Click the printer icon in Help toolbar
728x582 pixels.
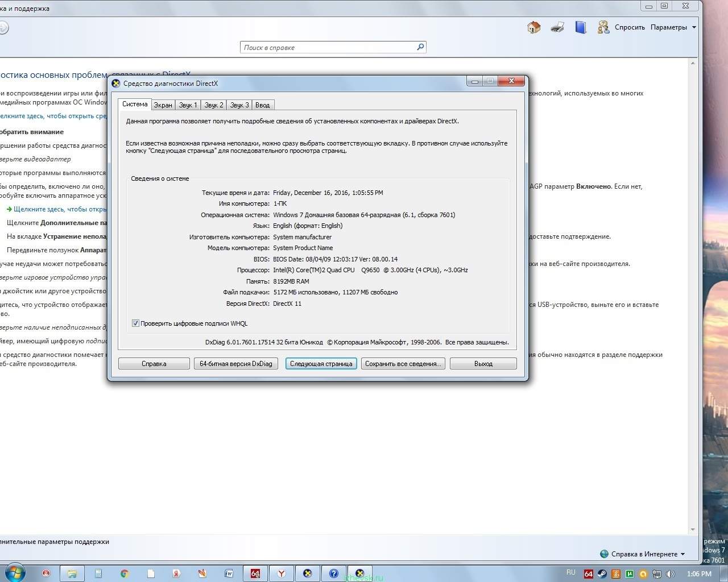pos(557,27)
